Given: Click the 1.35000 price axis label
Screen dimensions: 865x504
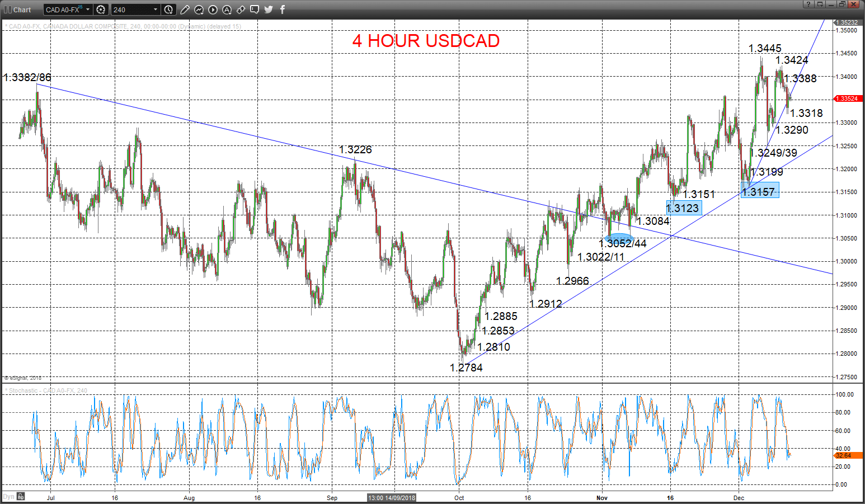Looking at the screenshot, I should 847,30.
